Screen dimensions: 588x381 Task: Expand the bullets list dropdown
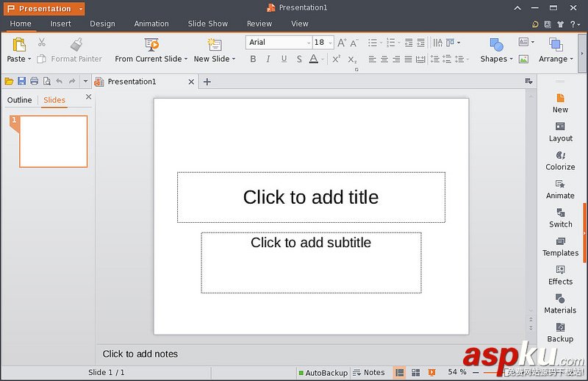click(x=381, y=43)
